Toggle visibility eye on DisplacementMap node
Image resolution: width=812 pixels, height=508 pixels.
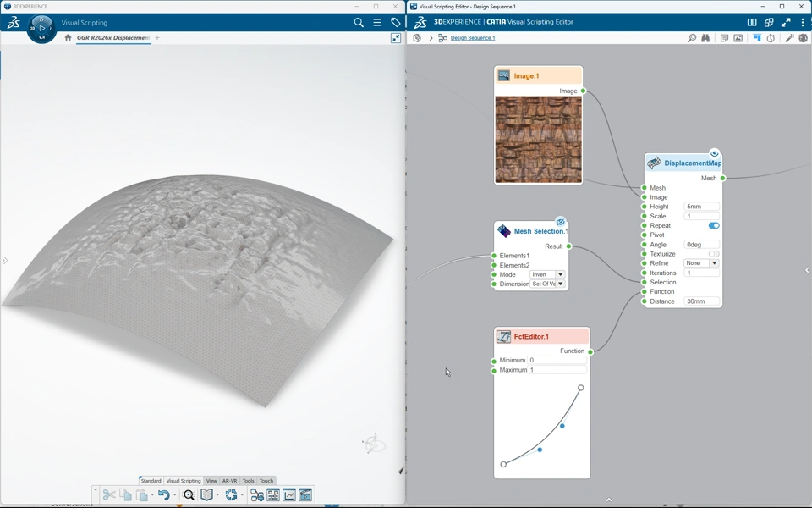(x=714, y=153)
